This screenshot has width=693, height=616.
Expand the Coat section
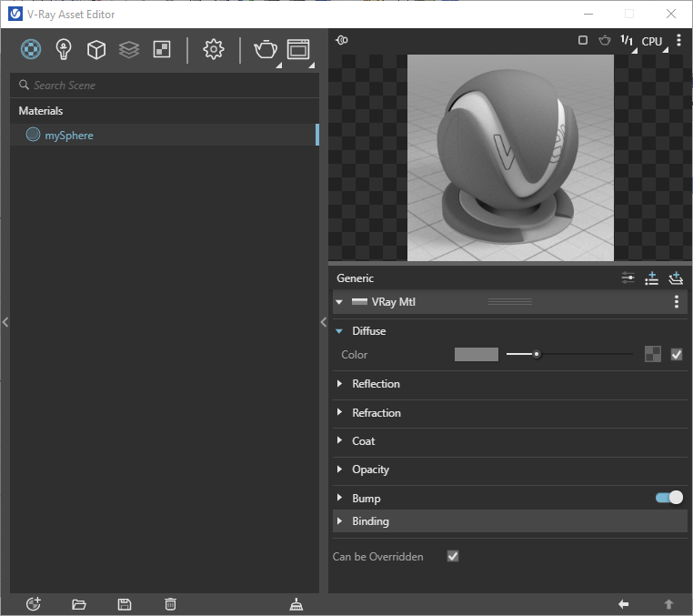coord(339,440)
